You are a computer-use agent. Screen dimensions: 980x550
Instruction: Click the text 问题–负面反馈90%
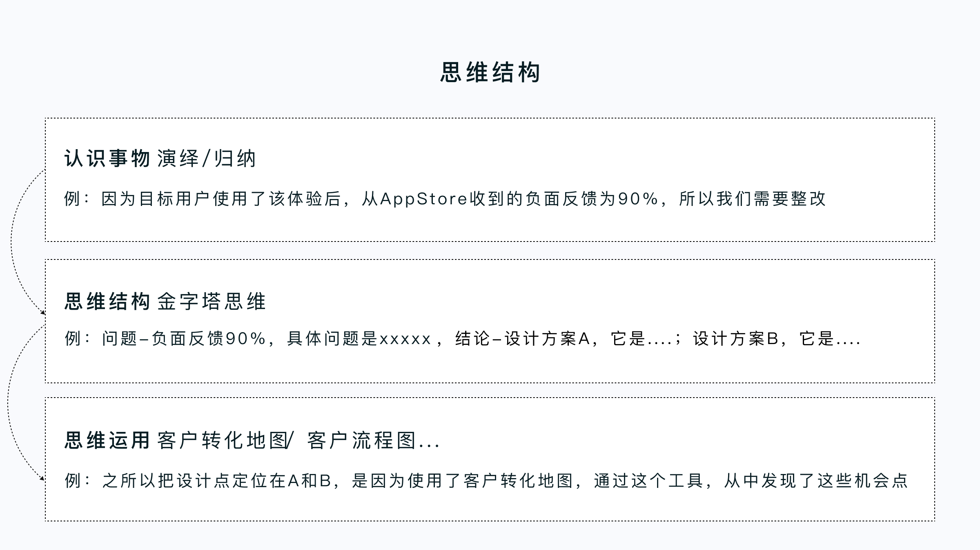click(x=184, y=339)
